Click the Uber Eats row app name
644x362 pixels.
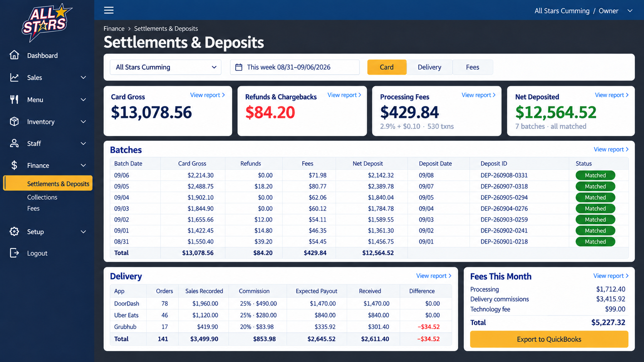tap(126, 315)
